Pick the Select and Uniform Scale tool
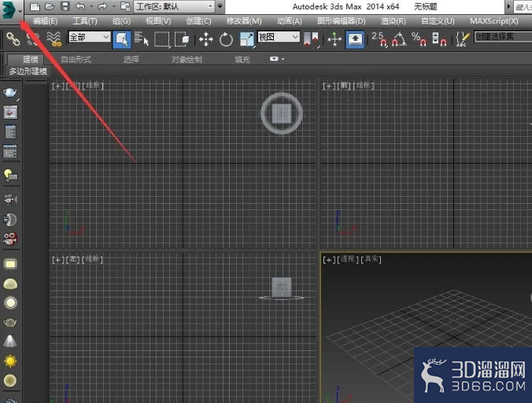 [246, 39]
